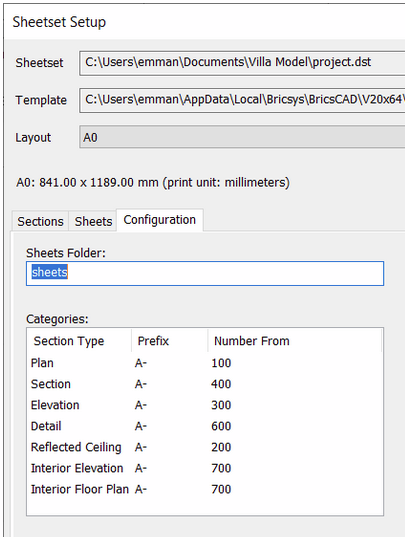Click the Number From value 400
The width and height of the screenshot is (405, 537).
tap(221, 384)
